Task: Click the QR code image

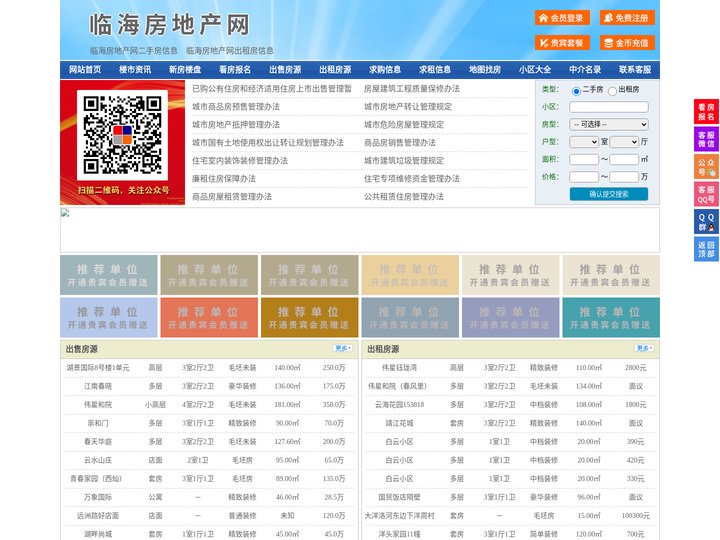Action: tap(122, 135)
